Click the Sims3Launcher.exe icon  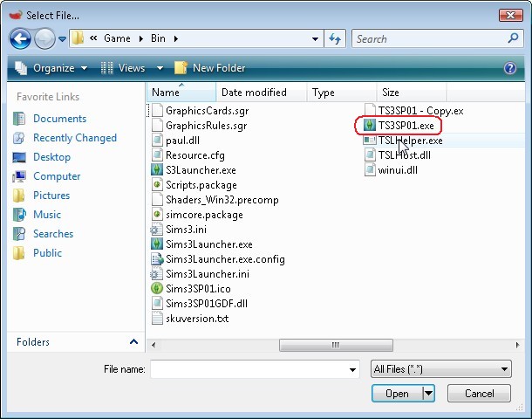[157, 244]
